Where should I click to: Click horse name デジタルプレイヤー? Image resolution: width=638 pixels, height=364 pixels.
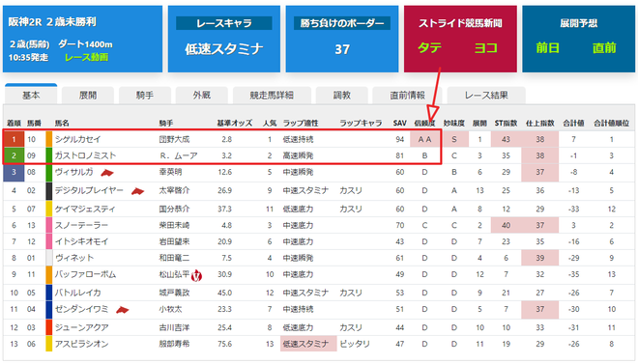pyautogui.click(x=89, y=190)
